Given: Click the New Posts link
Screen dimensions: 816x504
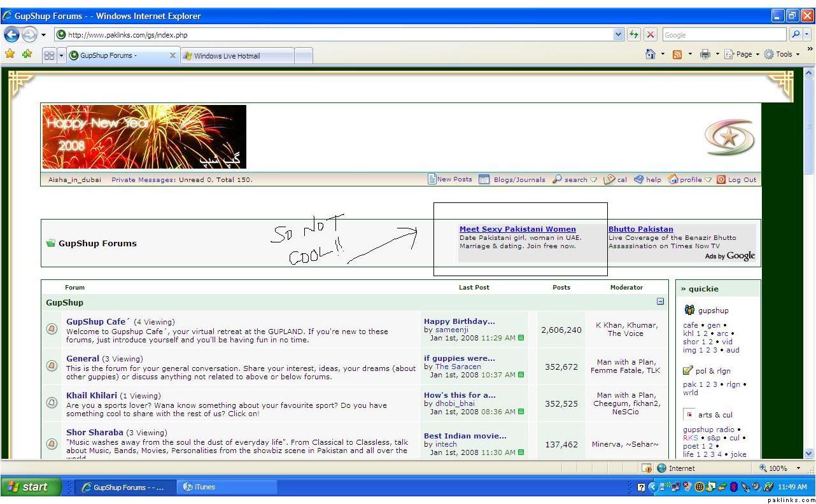Looking at the screenshot, I should (x=454, y=179).
